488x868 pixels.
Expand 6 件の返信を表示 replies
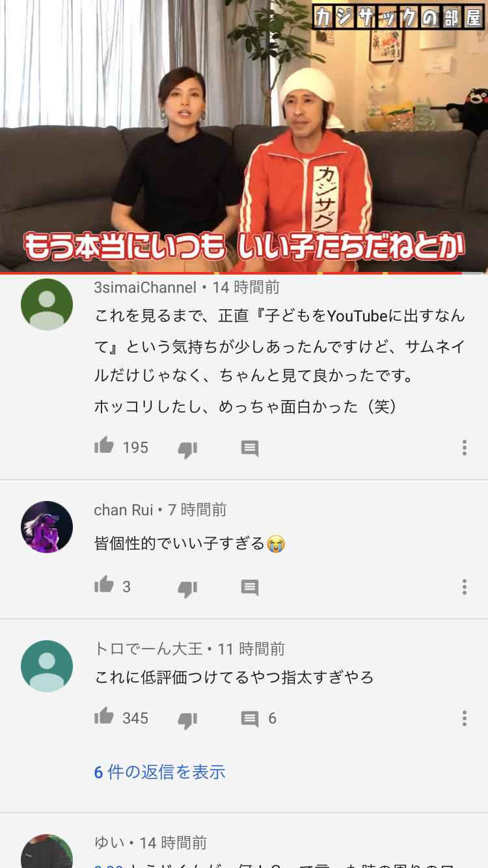[x=159, y=772]
